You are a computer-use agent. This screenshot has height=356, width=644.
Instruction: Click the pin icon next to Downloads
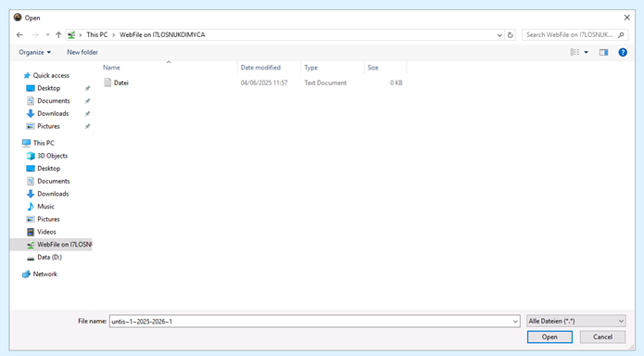(87, 114)
